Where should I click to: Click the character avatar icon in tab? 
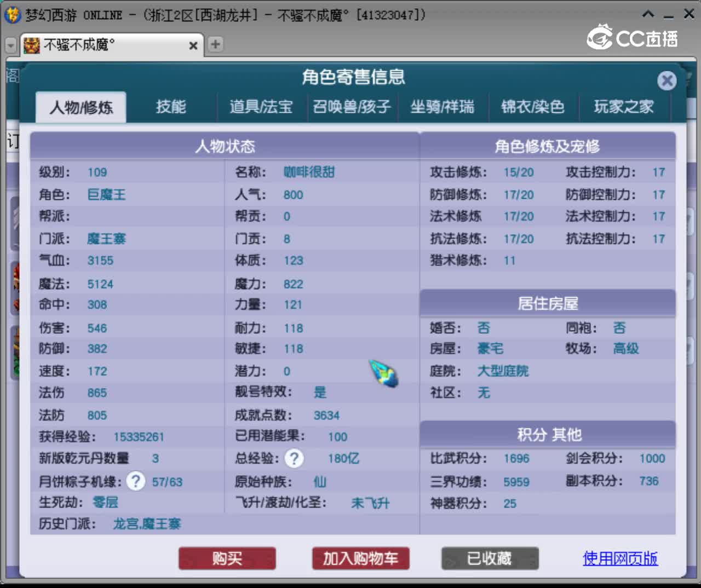(x=32, y=45)
